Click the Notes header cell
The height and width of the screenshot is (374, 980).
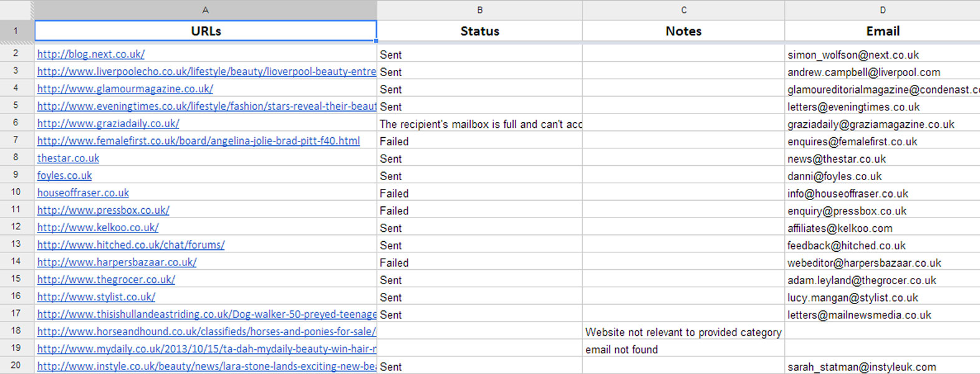click(x=683, y=31)
